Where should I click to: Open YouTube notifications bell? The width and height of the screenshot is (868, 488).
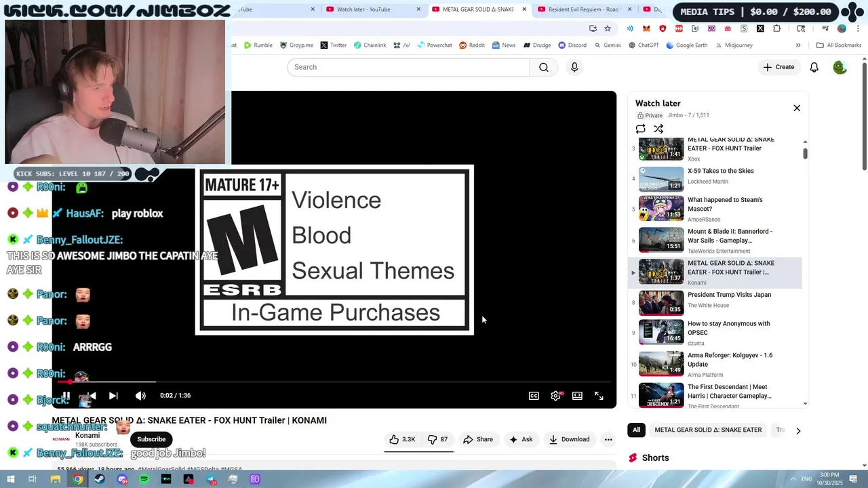pos(814,67)
